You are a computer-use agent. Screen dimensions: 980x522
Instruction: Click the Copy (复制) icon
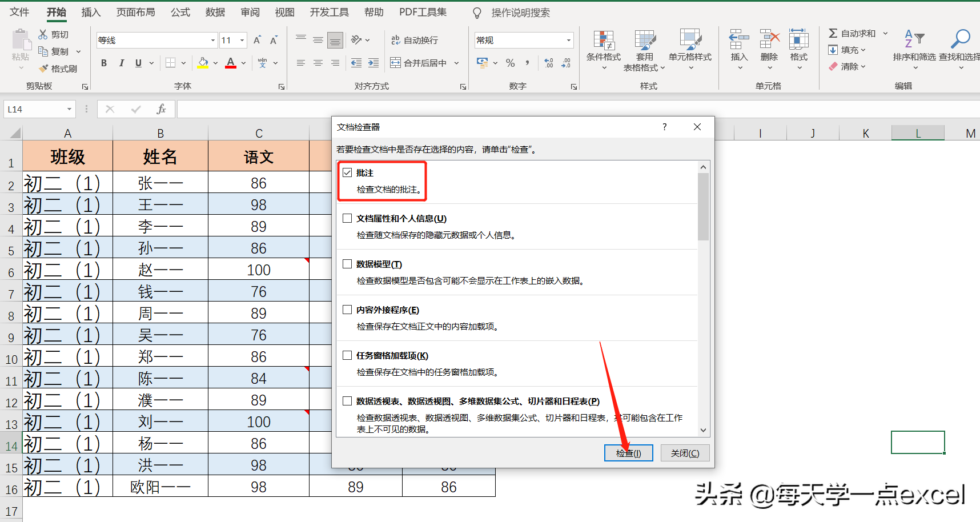[43, 51]
